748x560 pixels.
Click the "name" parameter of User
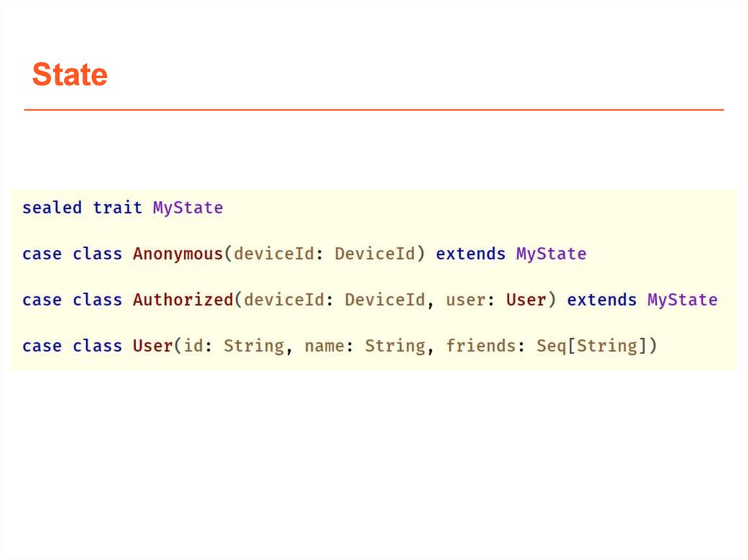click(324, 345)
